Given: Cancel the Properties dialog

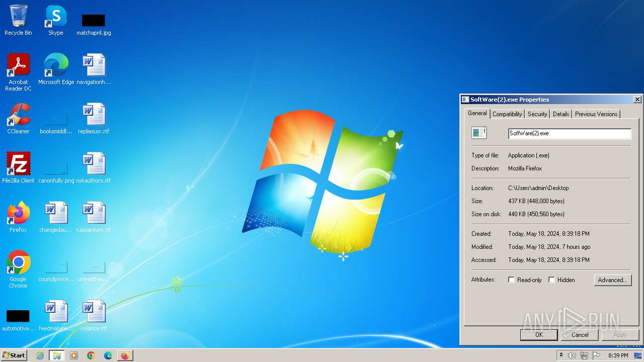Looking at the screenshot, I should coord(580,335).
